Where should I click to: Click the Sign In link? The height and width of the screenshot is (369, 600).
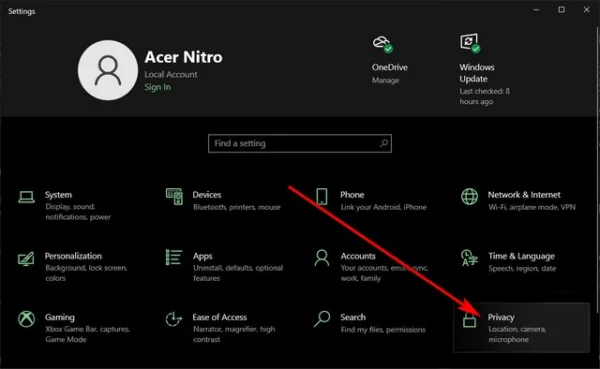point(157,87)
